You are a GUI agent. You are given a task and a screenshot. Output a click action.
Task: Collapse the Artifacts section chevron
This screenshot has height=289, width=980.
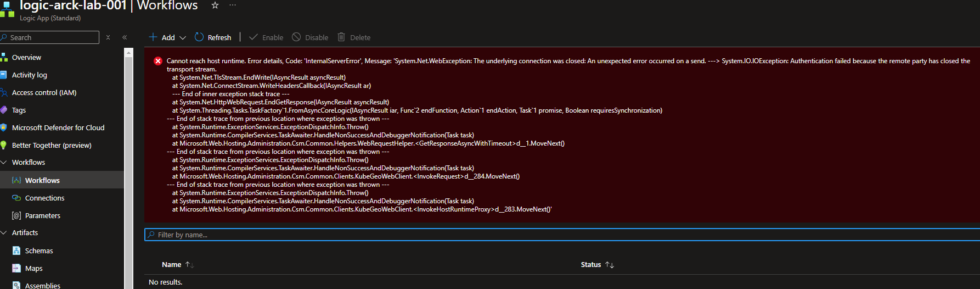point(3,233)
